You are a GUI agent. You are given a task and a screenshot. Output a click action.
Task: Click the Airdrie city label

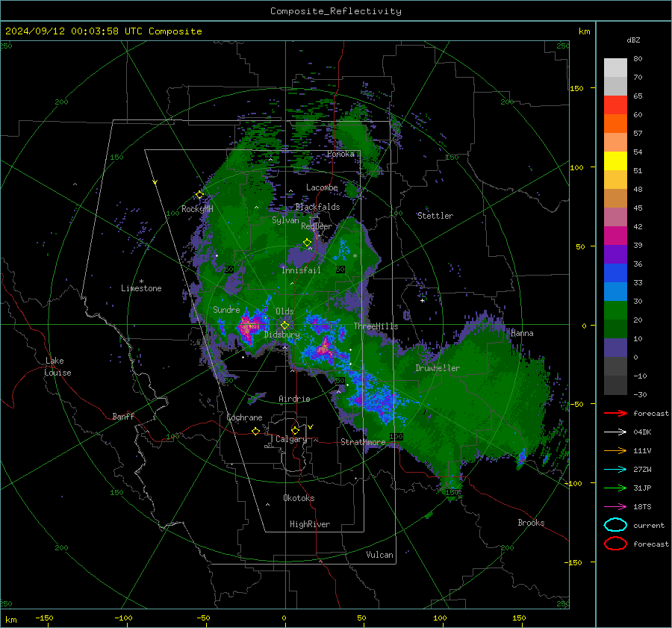tap(294, 399)
